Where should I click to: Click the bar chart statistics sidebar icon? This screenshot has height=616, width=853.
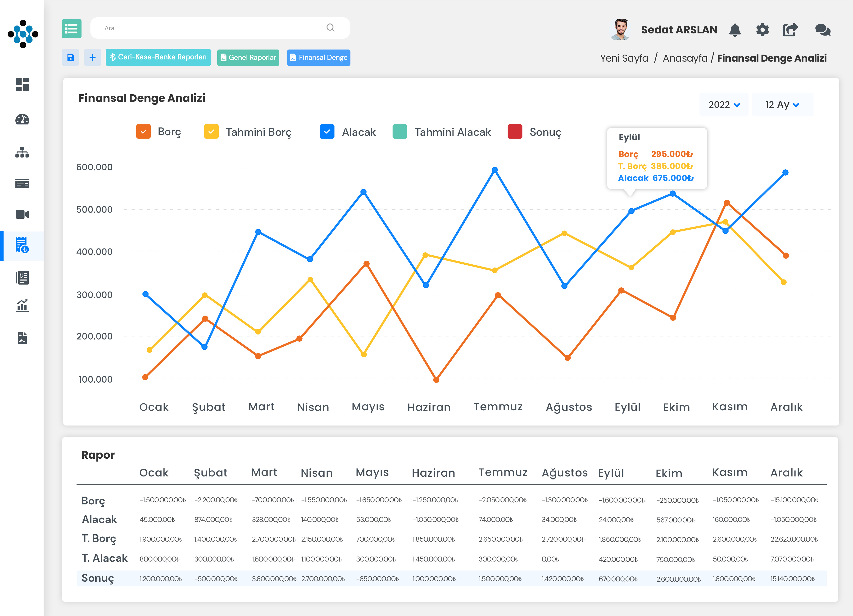tap(22, 306)
